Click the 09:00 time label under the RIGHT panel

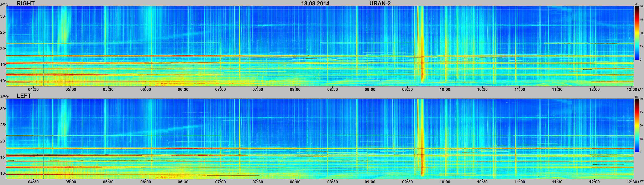coord(370,90)
